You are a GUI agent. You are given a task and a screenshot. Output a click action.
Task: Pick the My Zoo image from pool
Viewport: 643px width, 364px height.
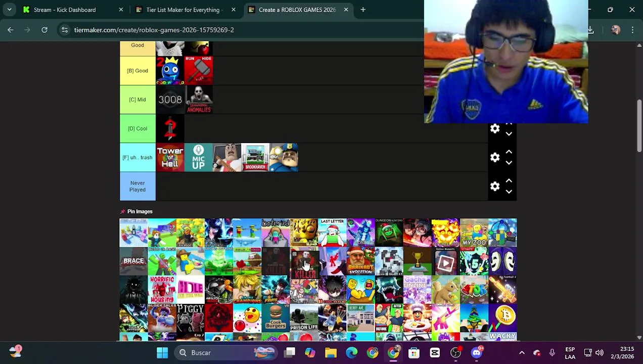click(474, 233)
